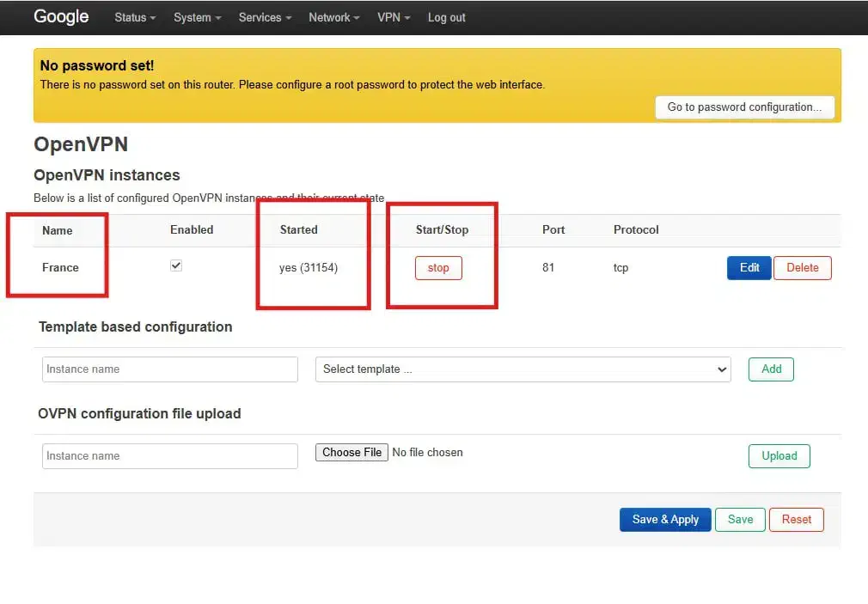Reset the form changes
868x604 pixels.
pos(796,520)
